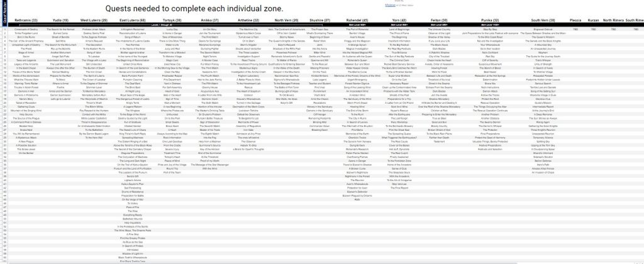The width and height of the screenshot is (644, 264).
Task: Select the 'Heart of Gold' cell under Tortoyk
Action: pyautogui.click(x=172, y=91)
